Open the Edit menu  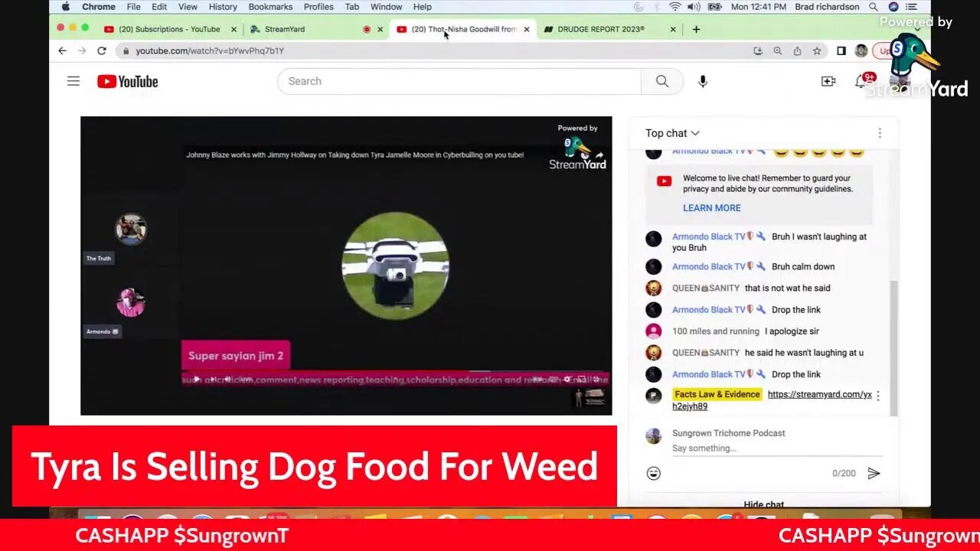(x=159, y=7)
